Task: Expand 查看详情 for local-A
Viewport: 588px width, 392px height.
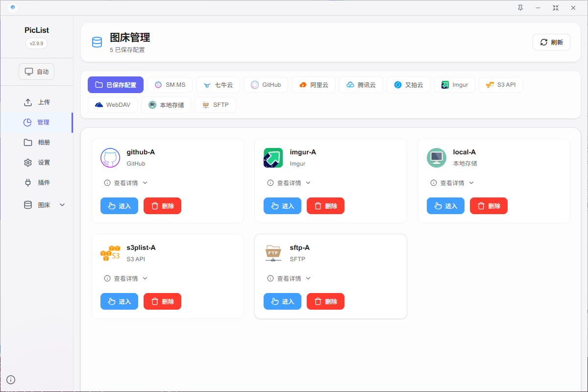Action: point(452,183)
